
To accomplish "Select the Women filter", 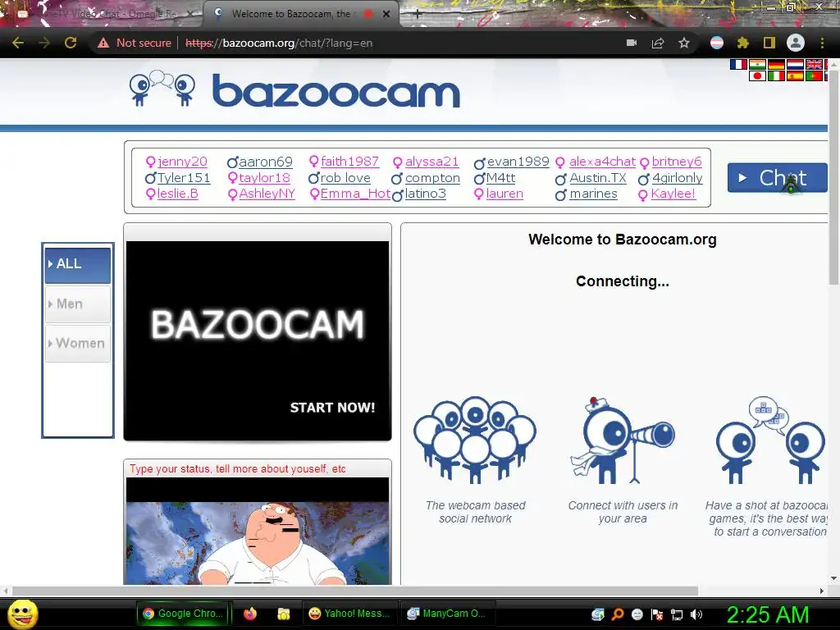I will pyautogui.click(x=78, y=344).
